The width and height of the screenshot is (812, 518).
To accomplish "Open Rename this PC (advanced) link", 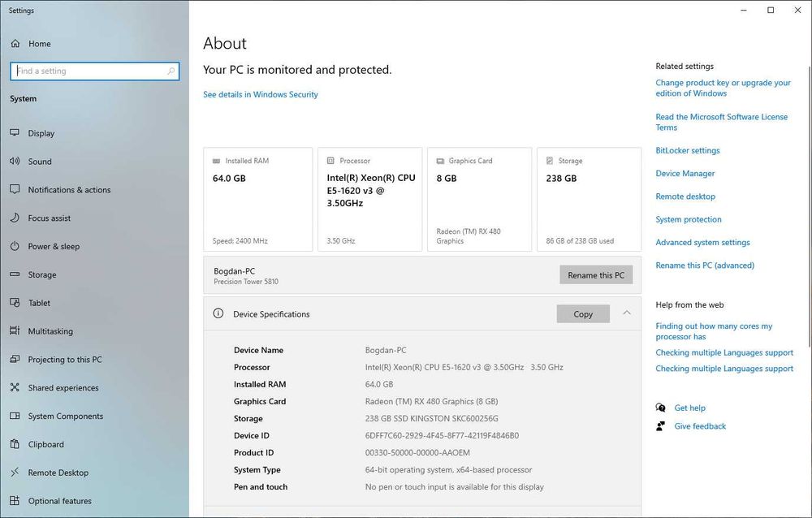I will 705,265.
